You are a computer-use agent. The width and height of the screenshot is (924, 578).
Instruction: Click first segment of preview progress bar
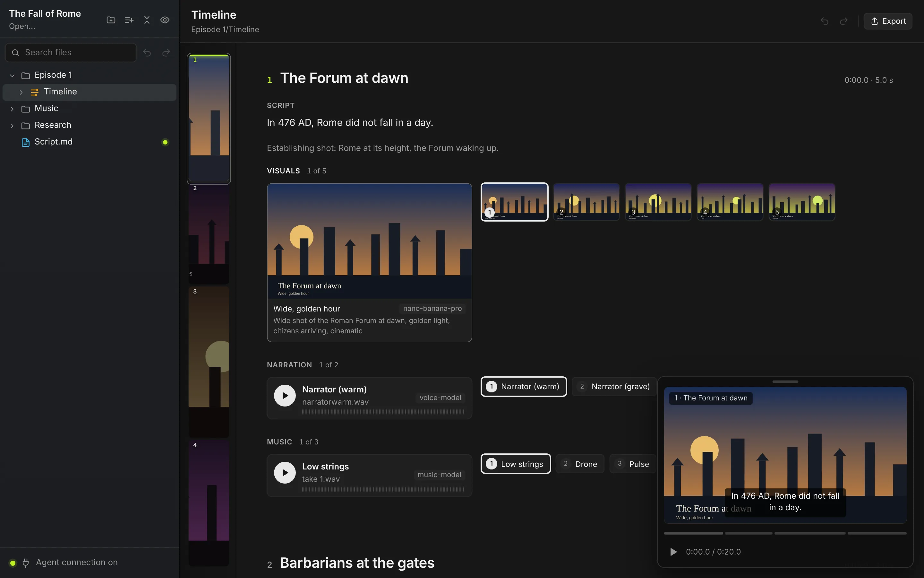(693, 533)
